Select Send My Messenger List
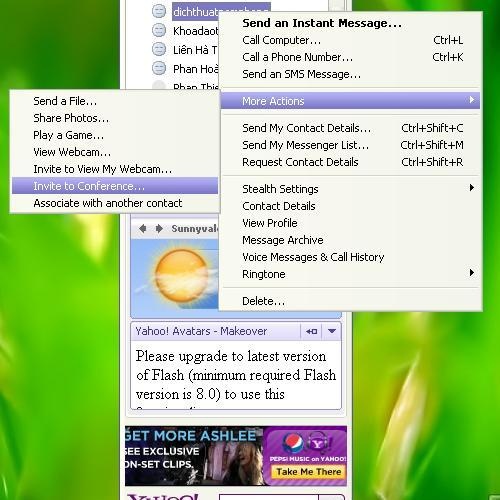This screenshot has width=500, height=500. (x=350, y=145)
